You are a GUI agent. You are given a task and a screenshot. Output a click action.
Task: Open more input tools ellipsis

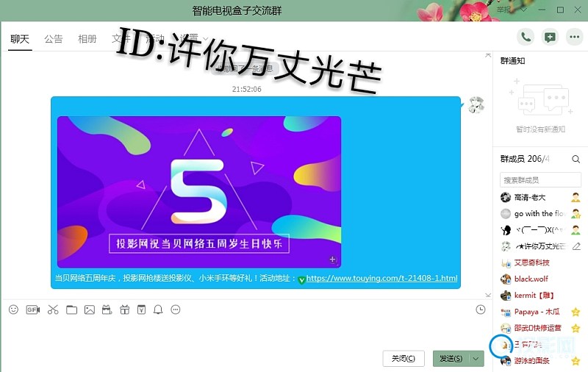pyautogui.click(x=176, y=310)
